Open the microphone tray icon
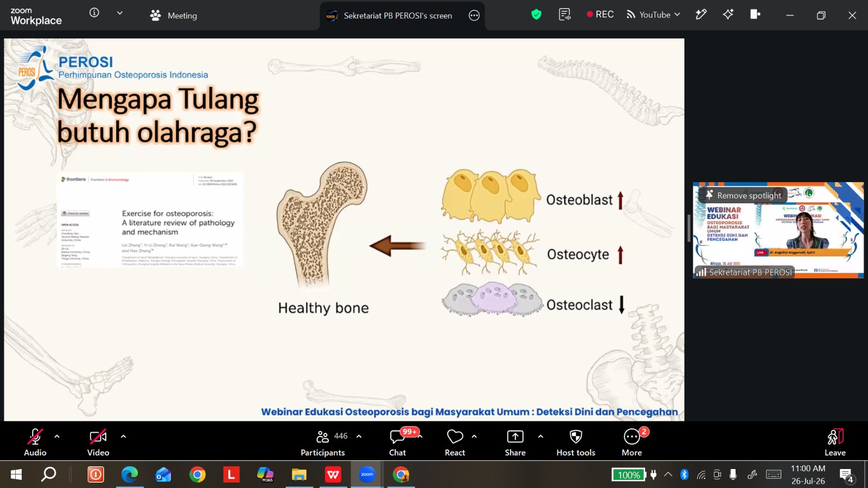The height and width of the screenshot is (488, 868). click(x=733, y=474)
